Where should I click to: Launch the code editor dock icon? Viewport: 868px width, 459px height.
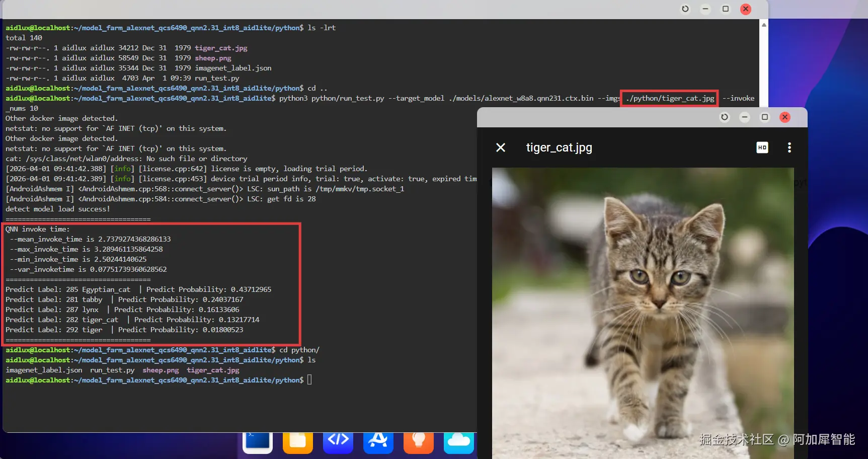338,442
